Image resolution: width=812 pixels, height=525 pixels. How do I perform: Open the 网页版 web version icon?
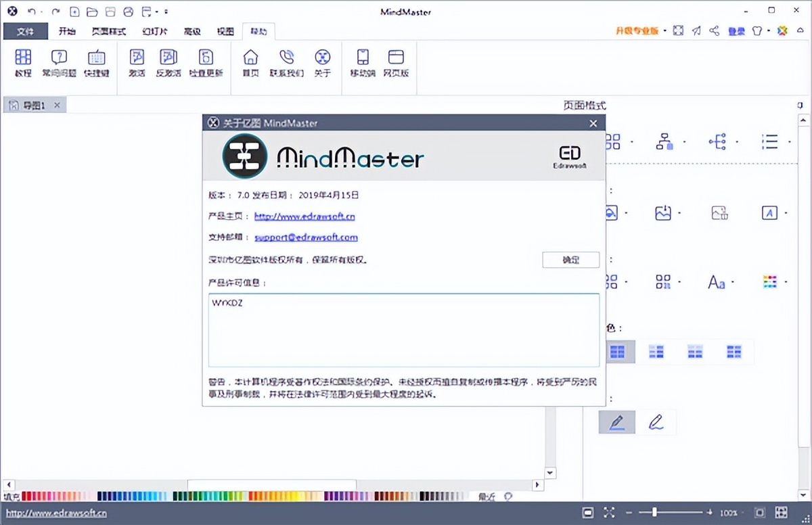(396, 63)
